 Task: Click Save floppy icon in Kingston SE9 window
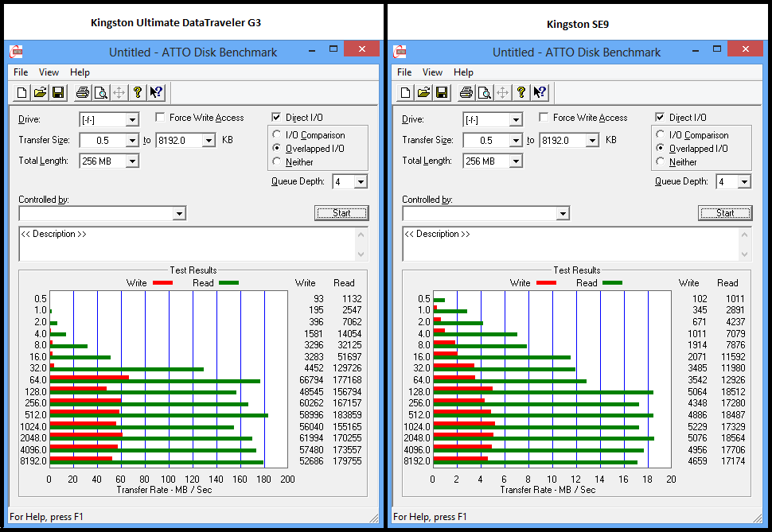442,92
